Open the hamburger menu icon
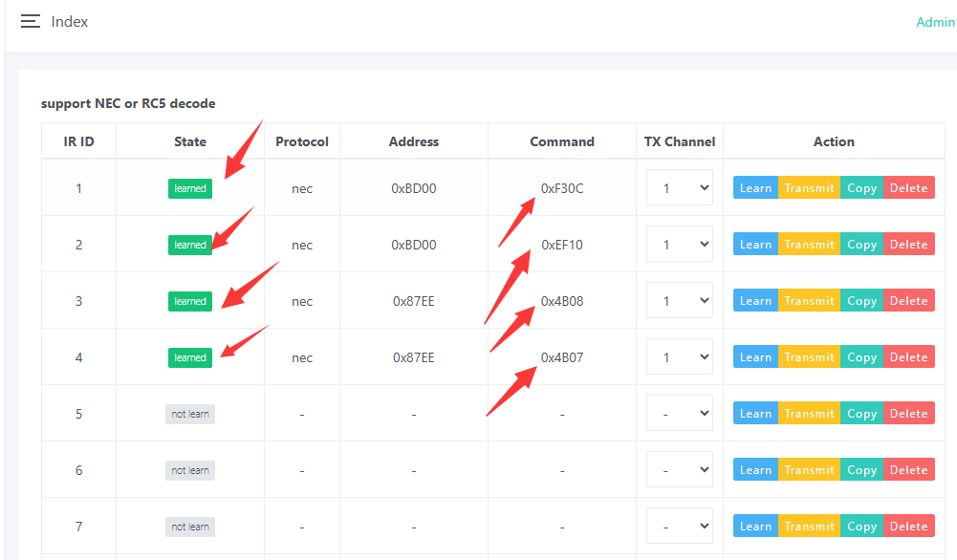 pyautogui.click(x=31, y=21)
